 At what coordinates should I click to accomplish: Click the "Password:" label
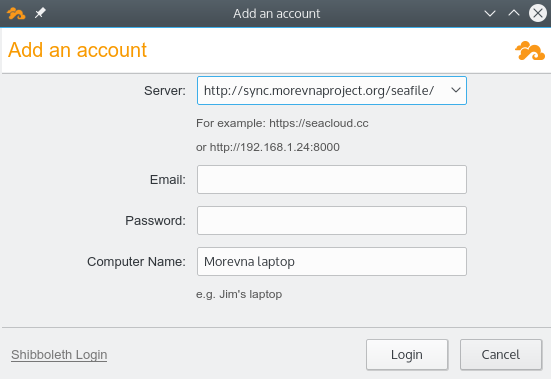155,221
